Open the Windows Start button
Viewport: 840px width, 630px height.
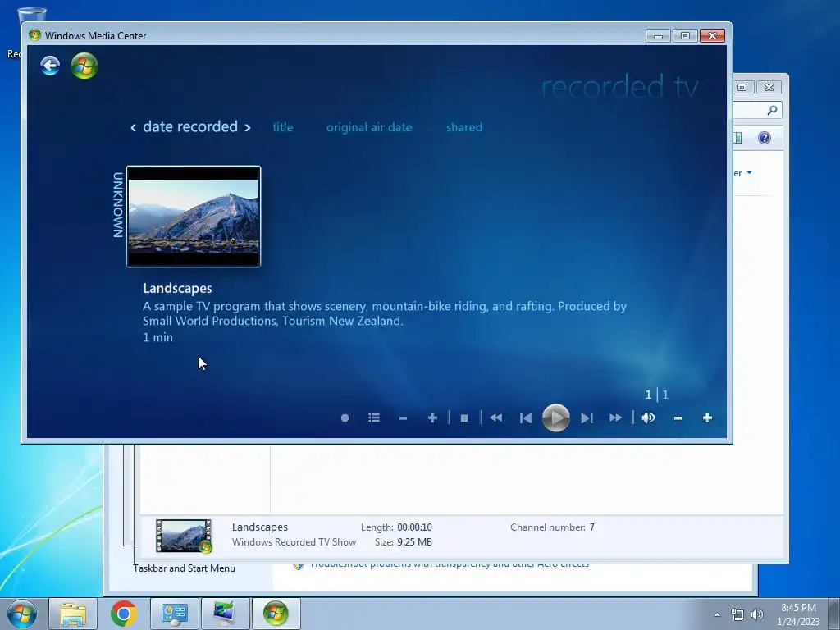coord(22,614)
